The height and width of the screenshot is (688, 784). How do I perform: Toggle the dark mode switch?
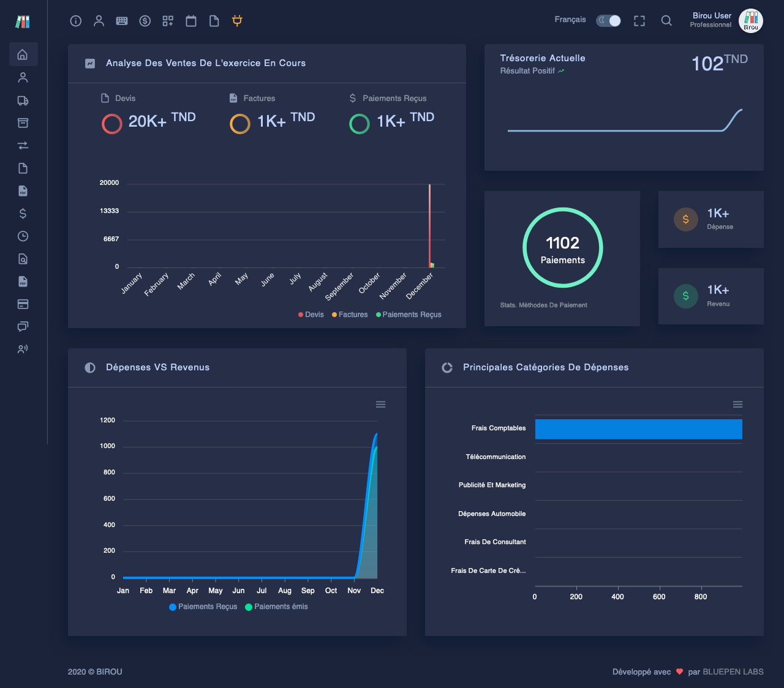(609, 21)
